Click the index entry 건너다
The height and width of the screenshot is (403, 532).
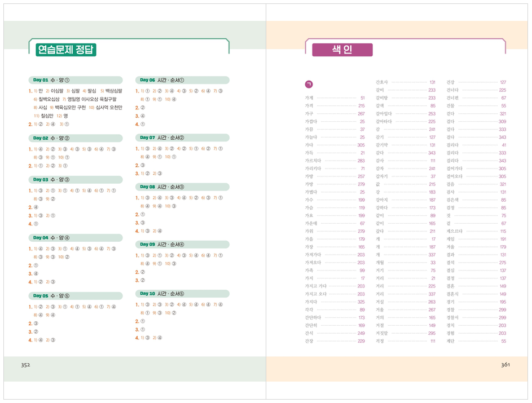[476, 90]
